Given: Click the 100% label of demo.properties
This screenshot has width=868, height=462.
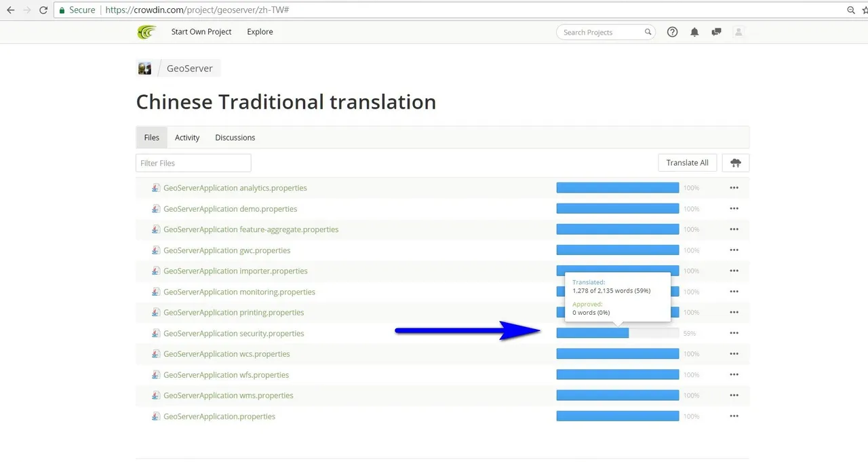Looking at the screenshot, I should pos(691,209).
